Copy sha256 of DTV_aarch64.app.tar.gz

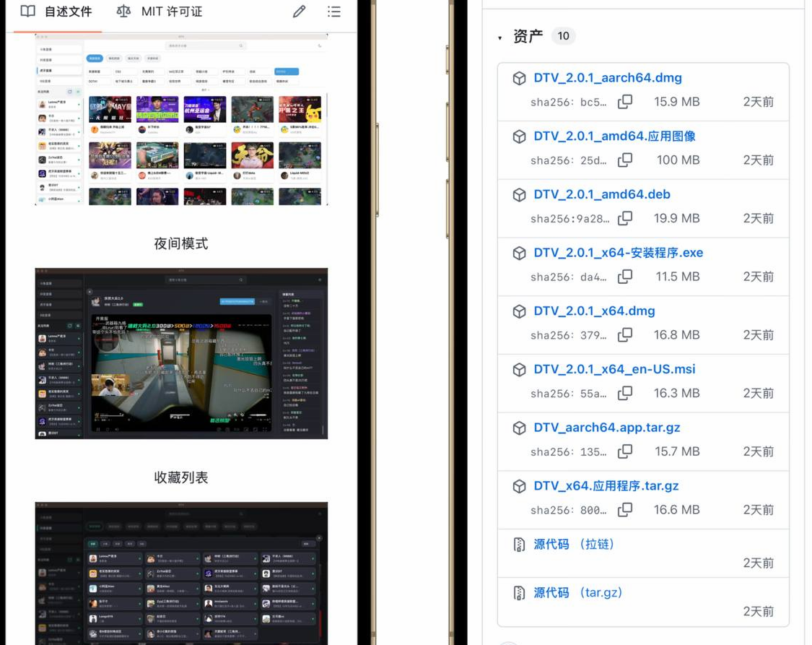pos(625,451)
